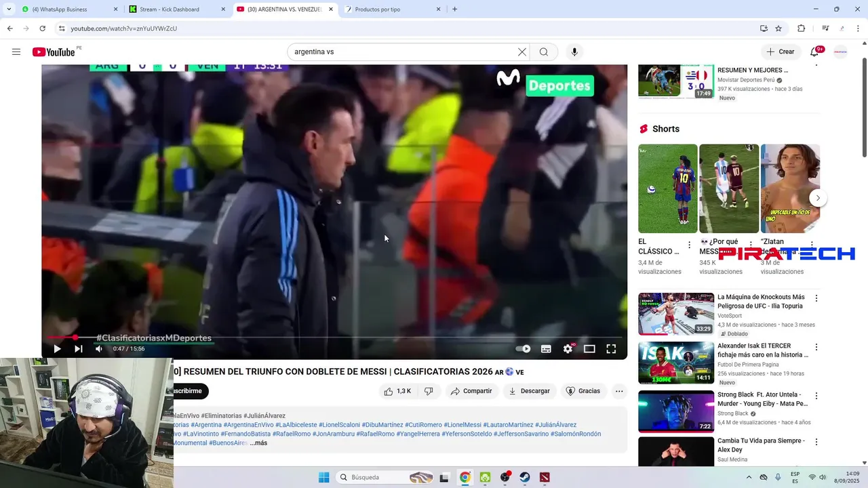Go back in browser history
This screenshot has width=868, height=488.
pyautogui.click(x=9, y=28)
